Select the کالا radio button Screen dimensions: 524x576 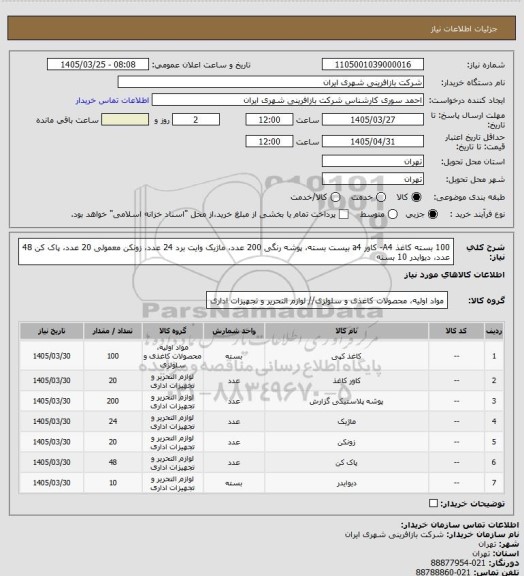416,197
